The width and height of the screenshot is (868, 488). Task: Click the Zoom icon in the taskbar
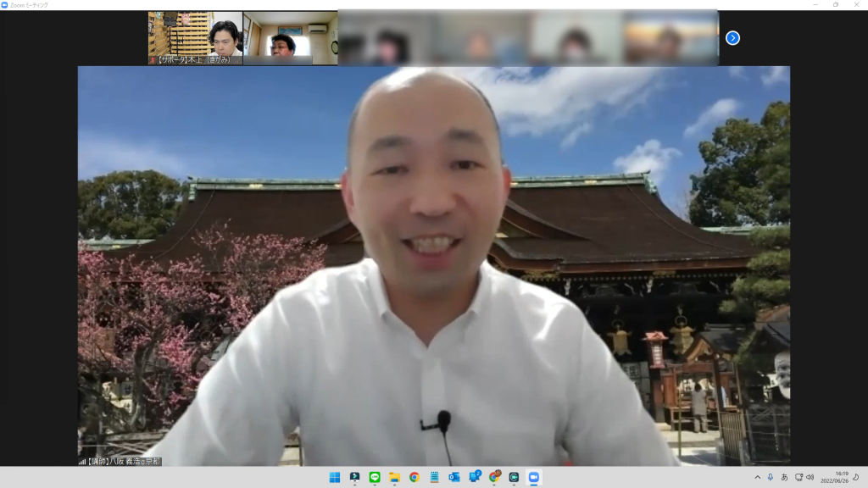click(533, 477)
